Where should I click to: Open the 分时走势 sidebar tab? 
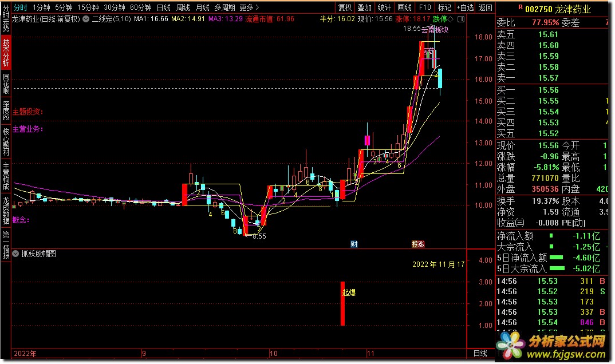coord(6,19)
